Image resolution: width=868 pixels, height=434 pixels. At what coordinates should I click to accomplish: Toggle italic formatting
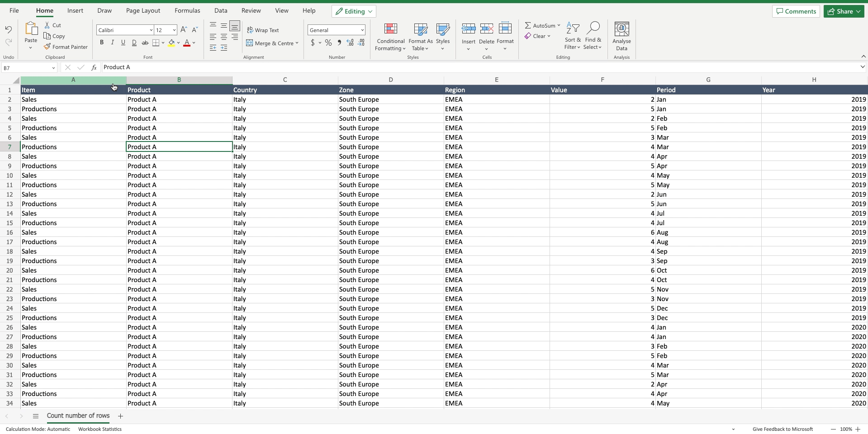click(x=112, y=42)
